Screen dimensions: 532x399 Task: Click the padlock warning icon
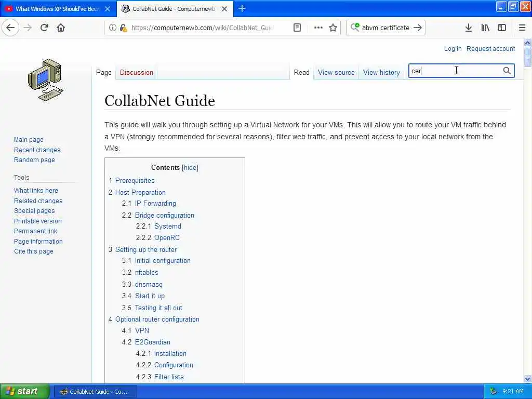[x=124, y=28]
